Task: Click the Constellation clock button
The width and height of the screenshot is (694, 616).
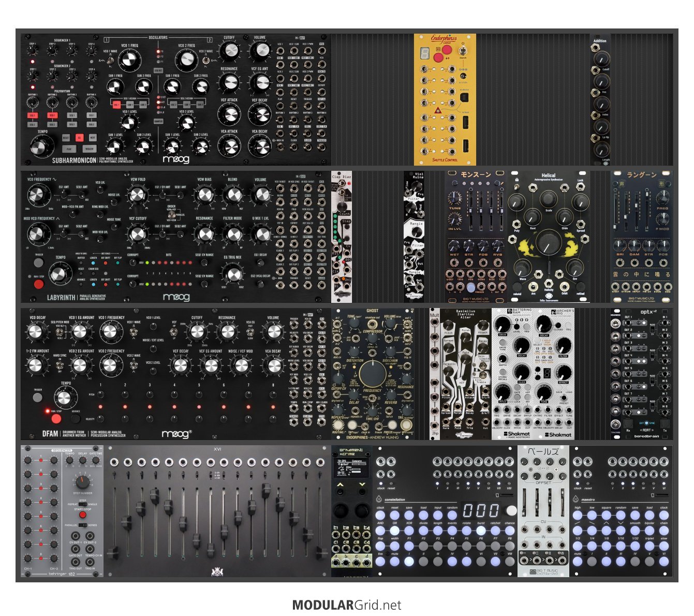Action: click(380, 515)
